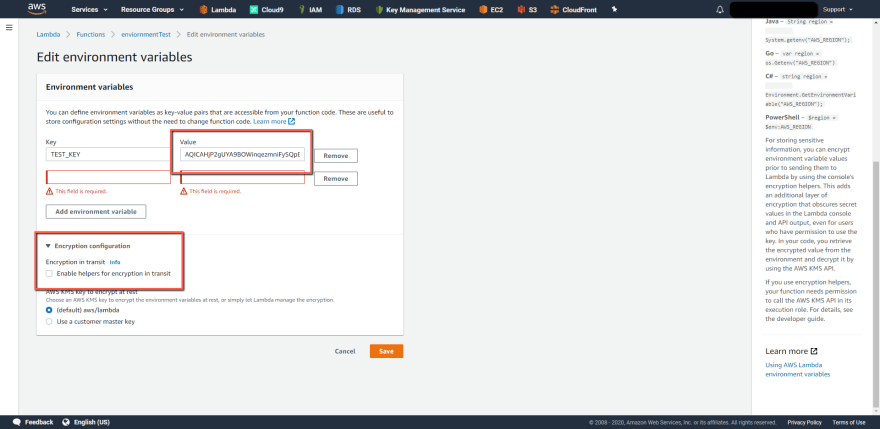Open the EC2 shortcut in top bar
Screen dimensions: 880x429
(x=491, y=10)
